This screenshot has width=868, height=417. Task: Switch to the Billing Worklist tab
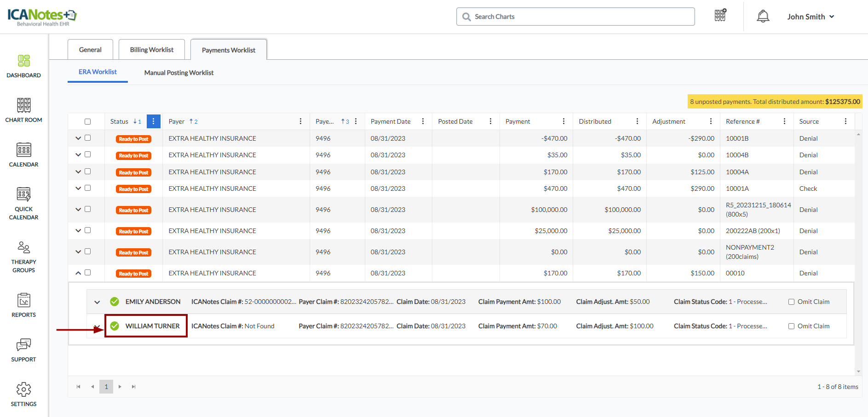point(151,50)
